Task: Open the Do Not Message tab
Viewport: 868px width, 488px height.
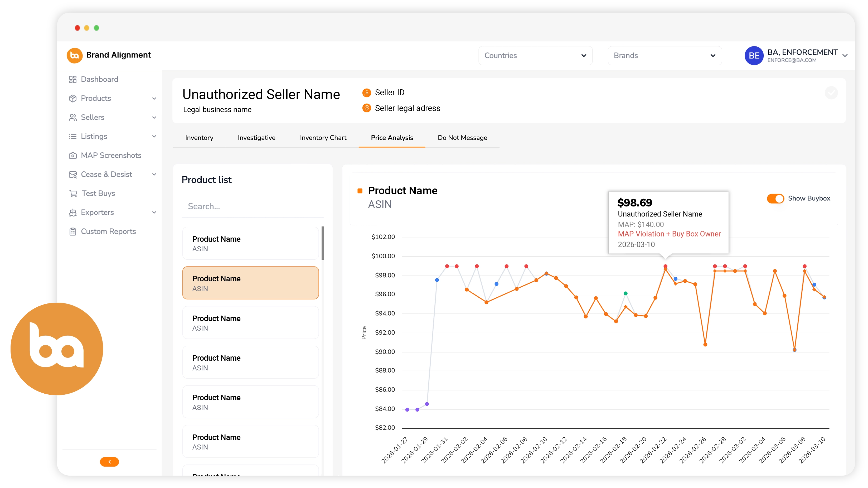Action: pos(462,138)
